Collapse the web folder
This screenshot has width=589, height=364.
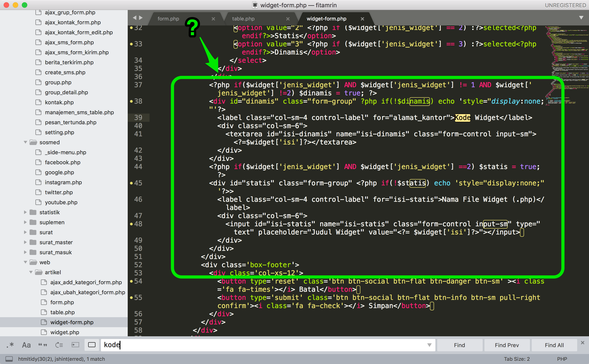click(x=25, y=262)
